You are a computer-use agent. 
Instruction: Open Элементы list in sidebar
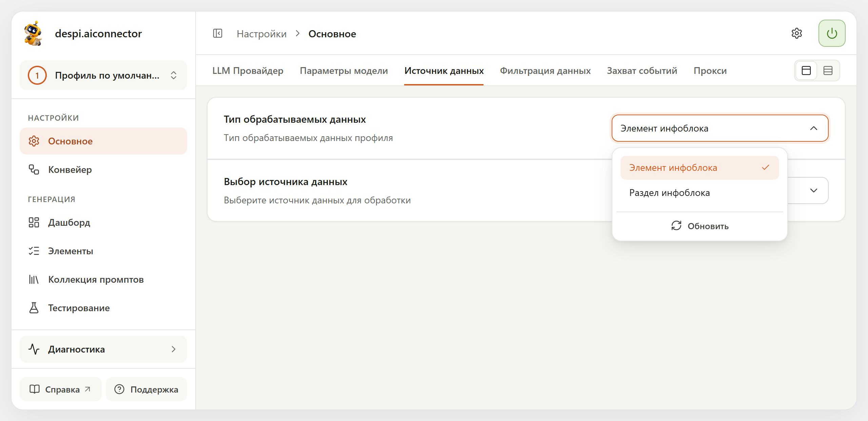tap(103, 251)
